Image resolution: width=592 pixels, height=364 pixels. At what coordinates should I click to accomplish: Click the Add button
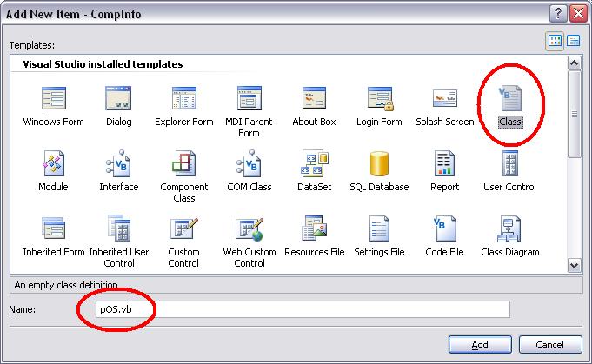pyautogui.click(x=480, y=344)
